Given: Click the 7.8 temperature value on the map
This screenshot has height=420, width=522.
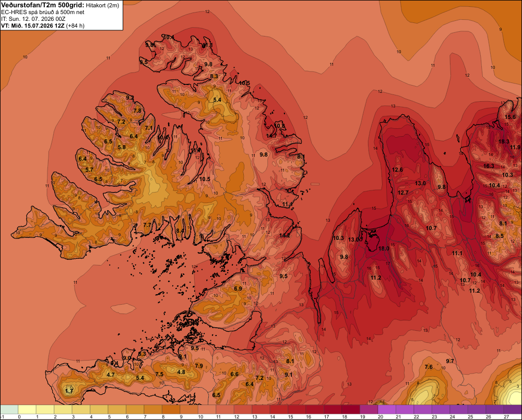Looking at the screenshot, I should coord(137,111).
